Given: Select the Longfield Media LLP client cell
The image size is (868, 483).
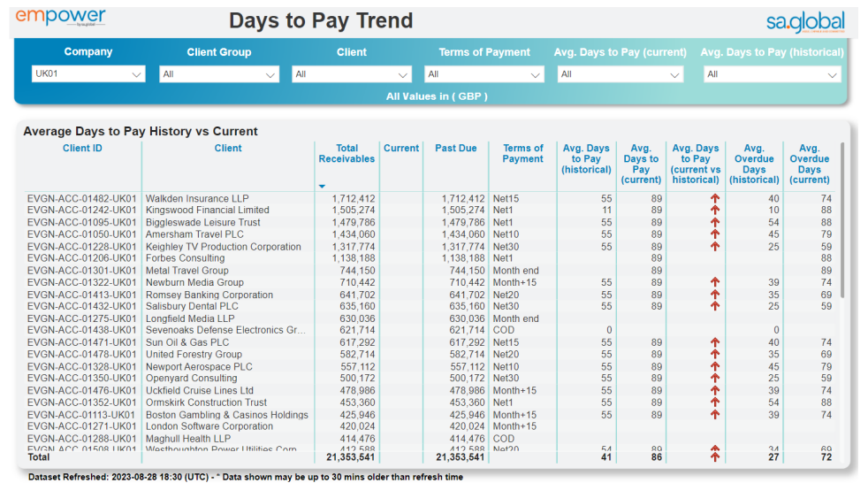Looking at the screenshot, I should [x=190, y=318].
